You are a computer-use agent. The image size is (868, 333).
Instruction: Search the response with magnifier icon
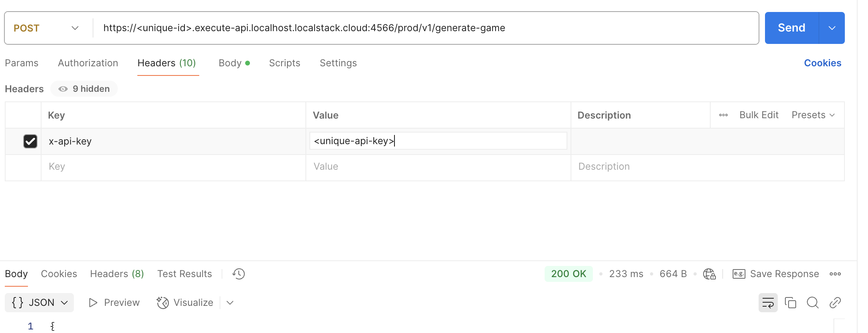click(813, 303)
